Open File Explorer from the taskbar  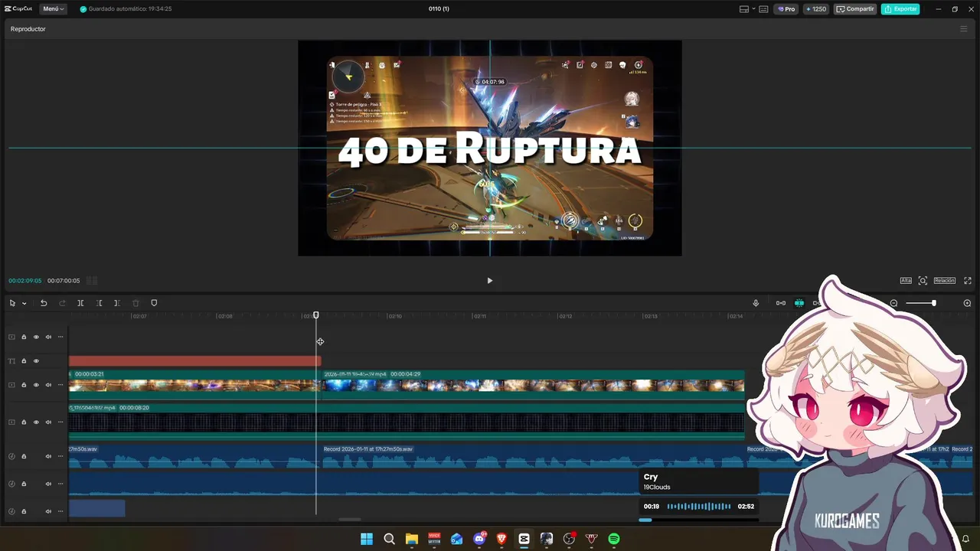412,539
